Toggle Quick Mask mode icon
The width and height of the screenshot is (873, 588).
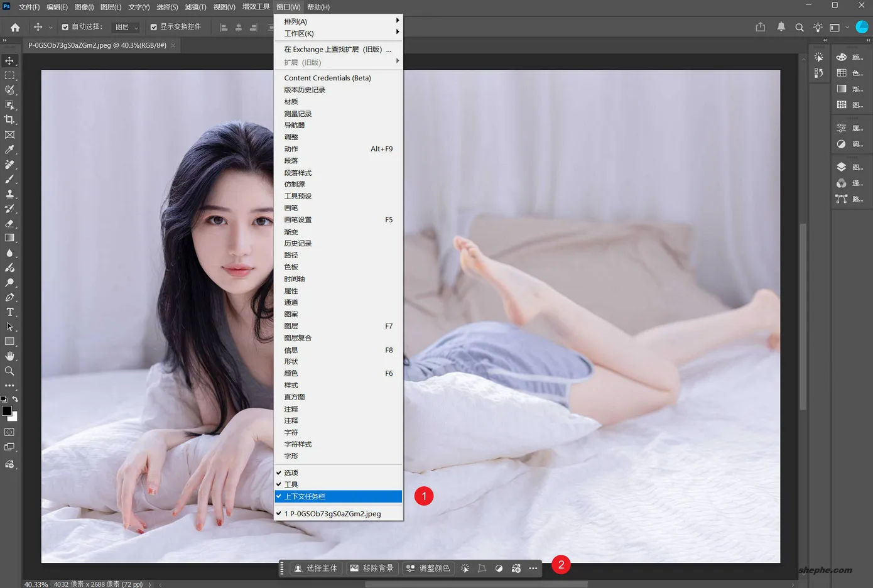coord(9,432)
